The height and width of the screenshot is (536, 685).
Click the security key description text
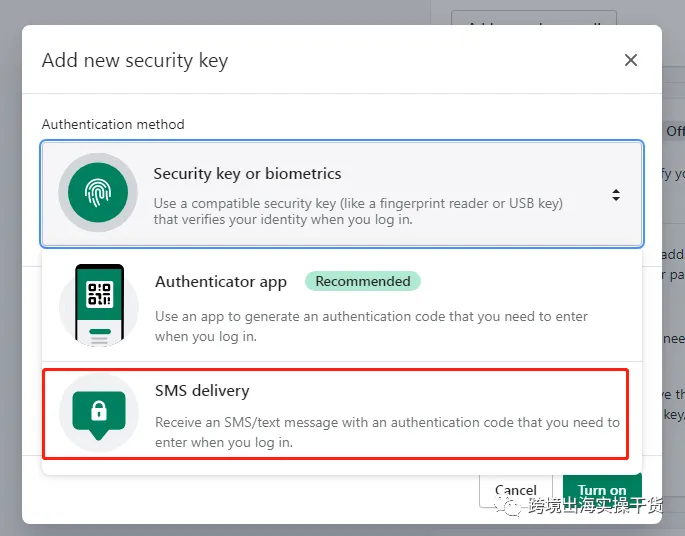[x=358, y=211]
